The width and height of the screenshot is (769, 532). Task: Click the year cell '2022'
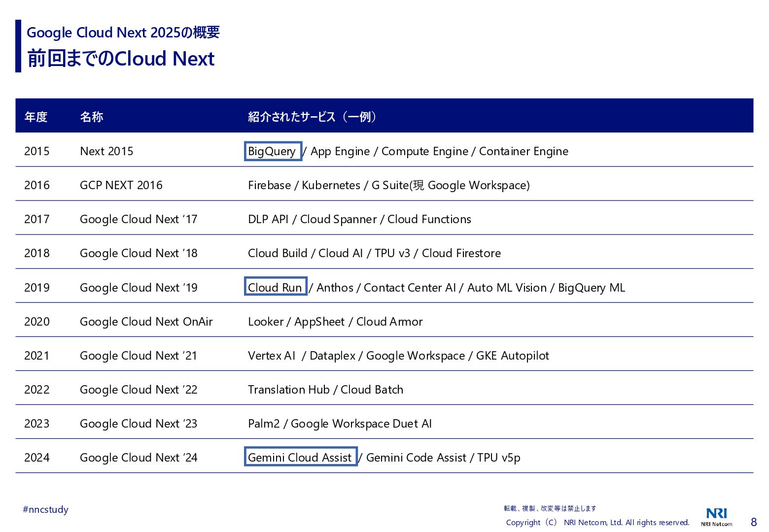coord(37,390)
